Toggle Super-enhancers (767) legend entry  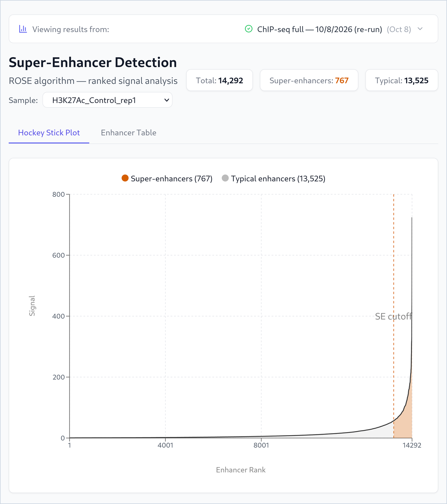point(167,178)
